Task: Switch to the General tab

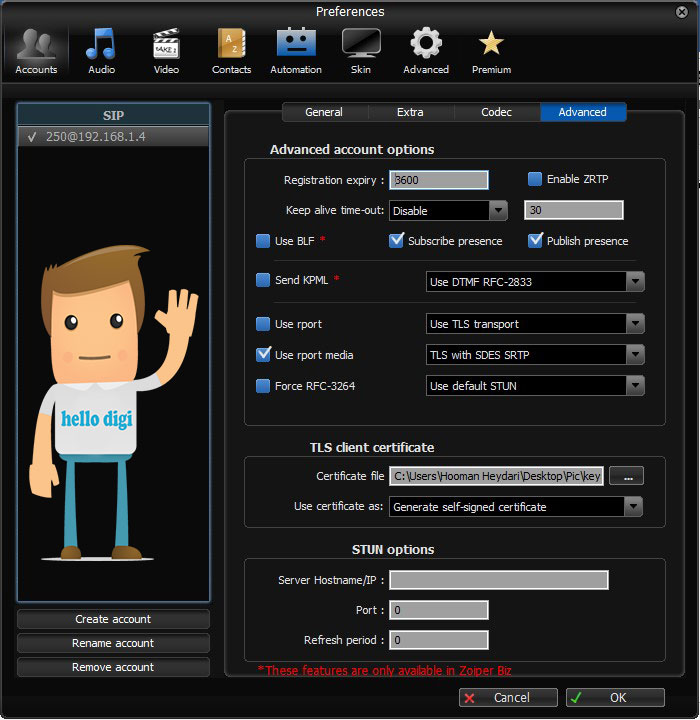Action: [324, 112]
